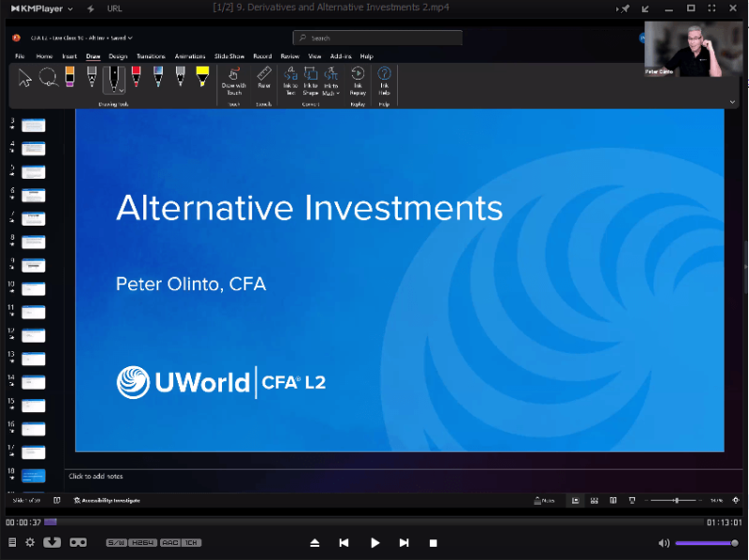Switch to the Design ribbon tab

point(118,56)
